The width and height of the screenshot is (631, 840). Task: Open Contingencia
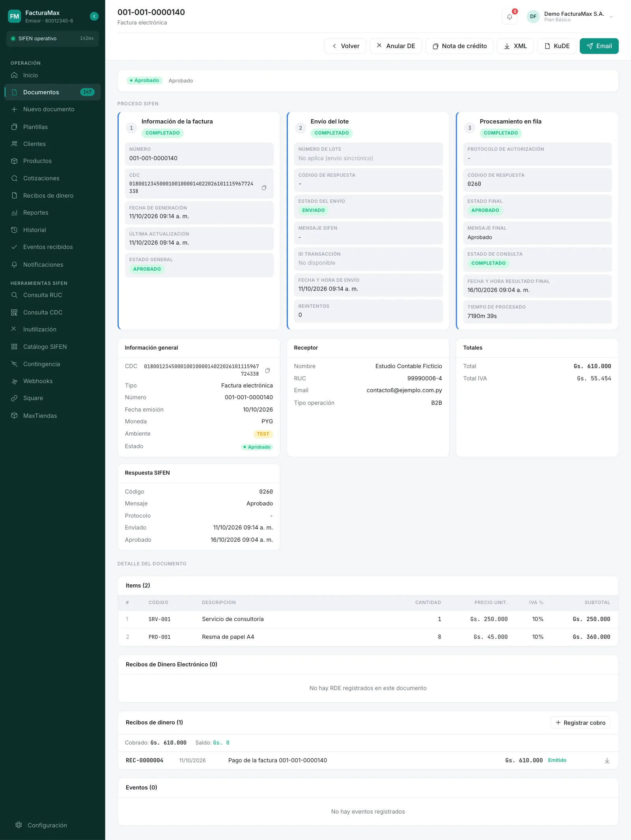(52, 364)
